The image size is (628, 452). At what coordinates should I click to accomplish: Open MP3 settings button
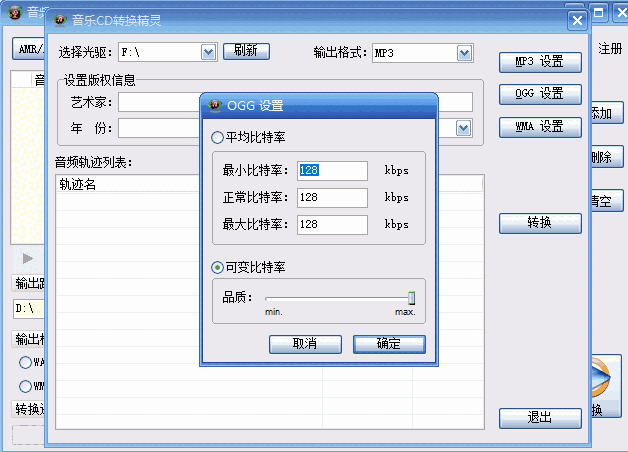pyautogui.click(x=540, y=62)
